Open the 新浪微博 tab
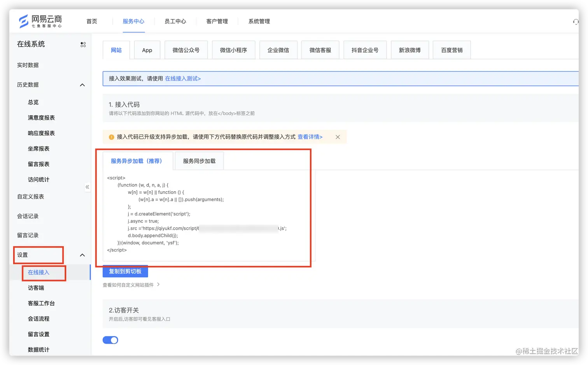Image resolution: width=588 pixels, height=365 pixels. pyautogui.click(x=409, y=50)
